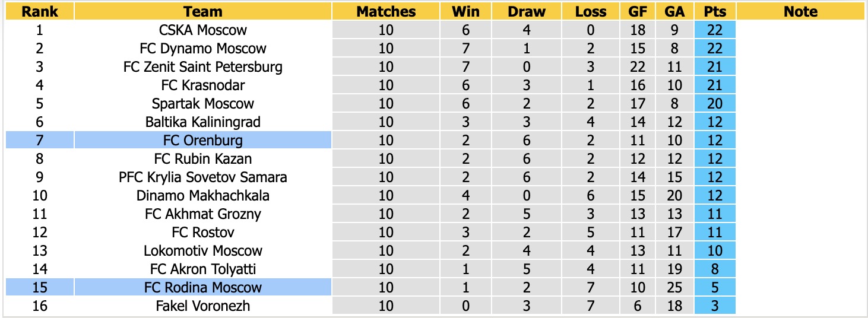The height and width of the screenshot is (318, 868).
Task: Select FC Rubin Kazan team name
Action: pos(203,158)
